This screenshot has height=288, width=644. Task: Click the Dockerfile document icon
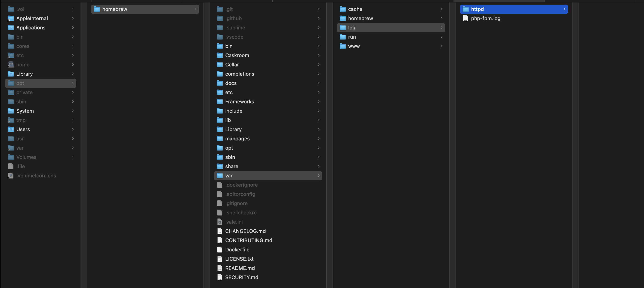pos(219,250)
